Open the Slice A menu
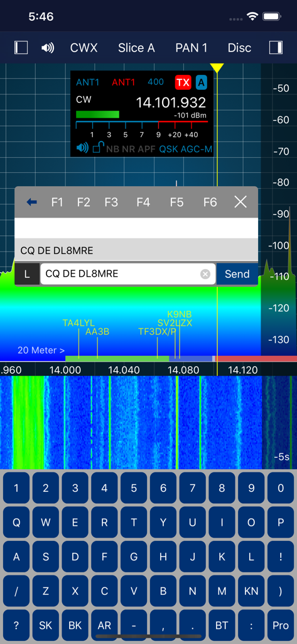This screenshot has width=297, height=644. click(x=136, y=48)
